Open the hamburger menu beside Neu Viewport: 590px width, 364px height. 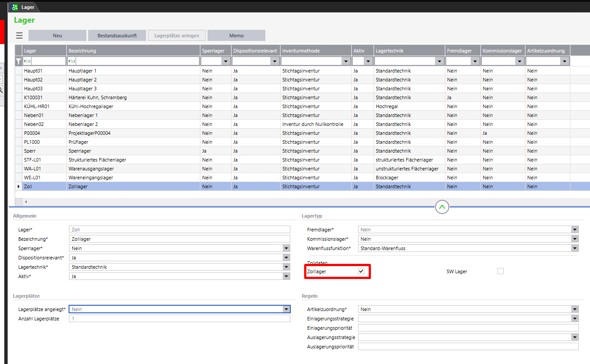19,36
